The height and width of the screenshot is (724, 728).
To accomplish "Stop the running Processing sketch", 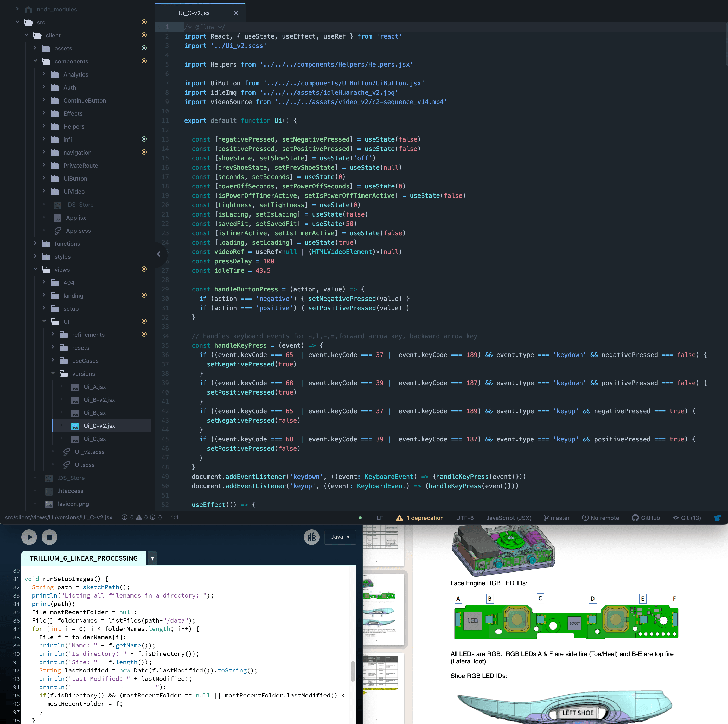I will (x=49, y=537).
